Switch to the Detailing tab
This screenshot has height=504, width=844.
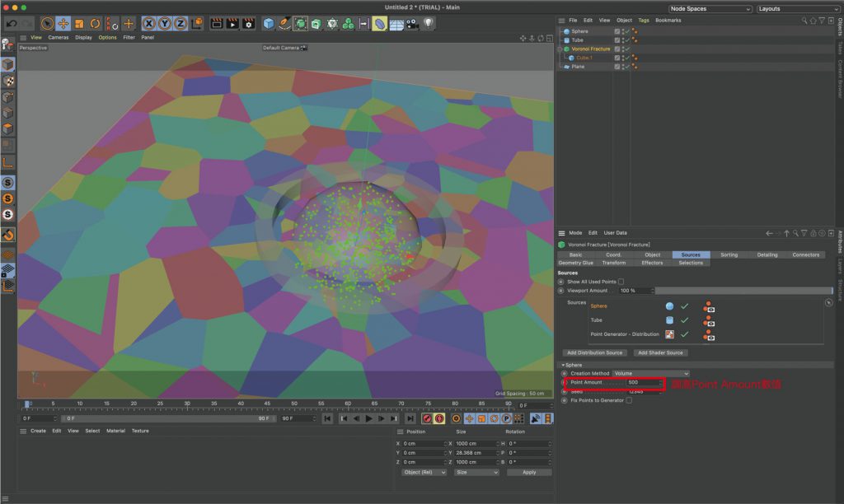coord(767,254)
